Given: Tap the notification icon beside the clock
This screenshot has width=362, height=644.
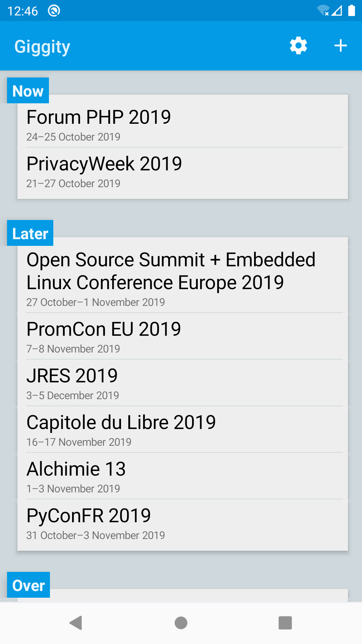Looking at the screenshot, I should [x=54, y=11].
